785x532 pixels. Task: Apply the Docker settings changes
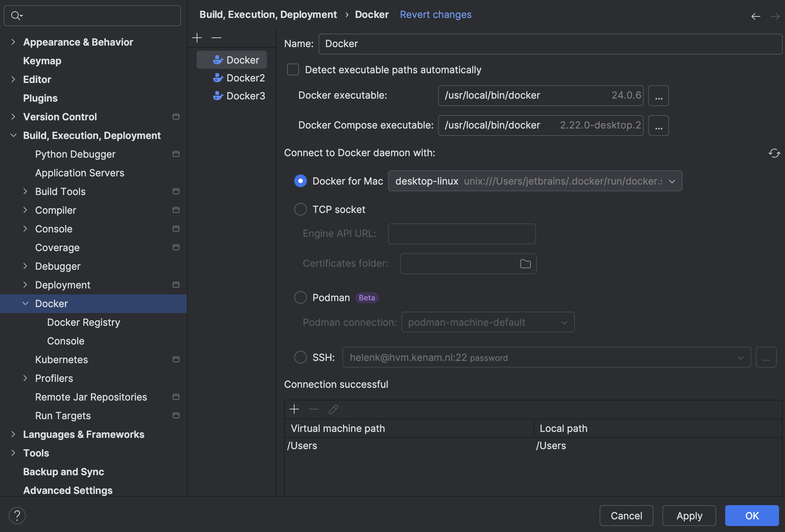(689, 515)
